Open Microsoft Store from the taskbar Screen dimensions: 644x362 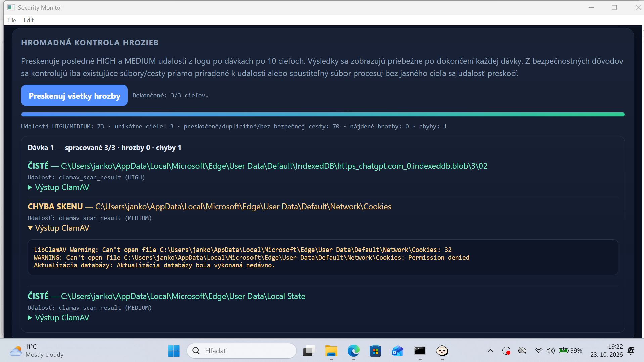tap(375, 351)
